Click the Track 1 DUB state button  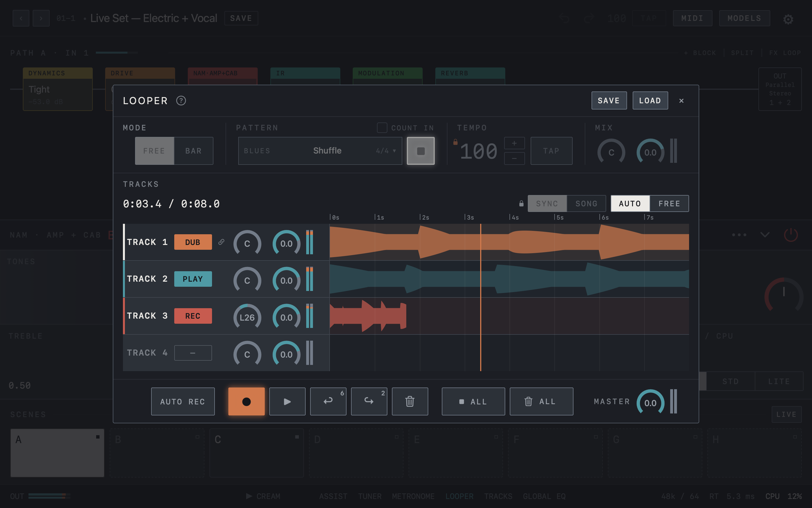coord(193,242)
